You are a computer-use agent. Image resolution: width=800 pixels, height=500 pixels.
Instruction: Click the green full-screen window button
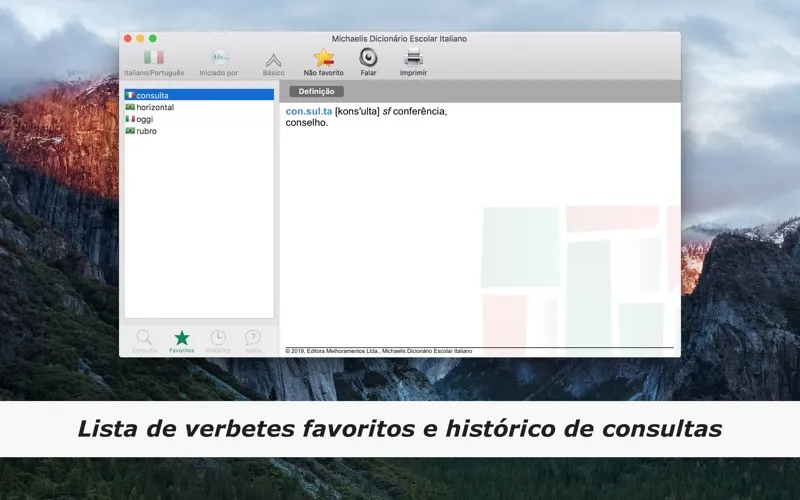click(x=153, y=39)
